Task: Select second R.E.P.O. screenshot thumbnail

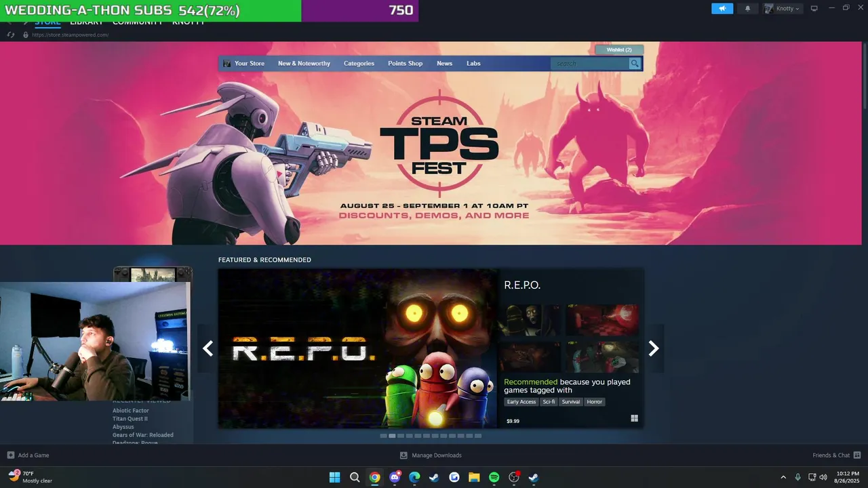Action: [x=602, y=320]
